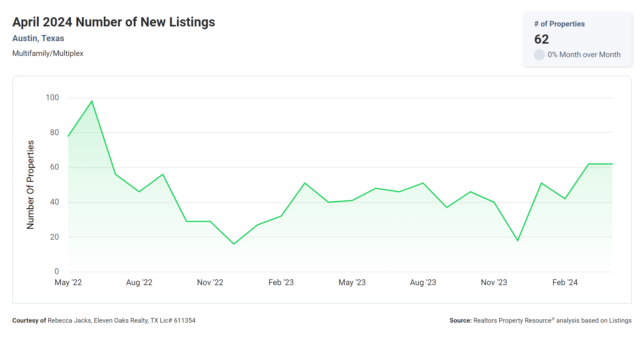Click the gray month-over-month indicator circle
The height and width of the screenshot is (338, 644).
[539, 55]
